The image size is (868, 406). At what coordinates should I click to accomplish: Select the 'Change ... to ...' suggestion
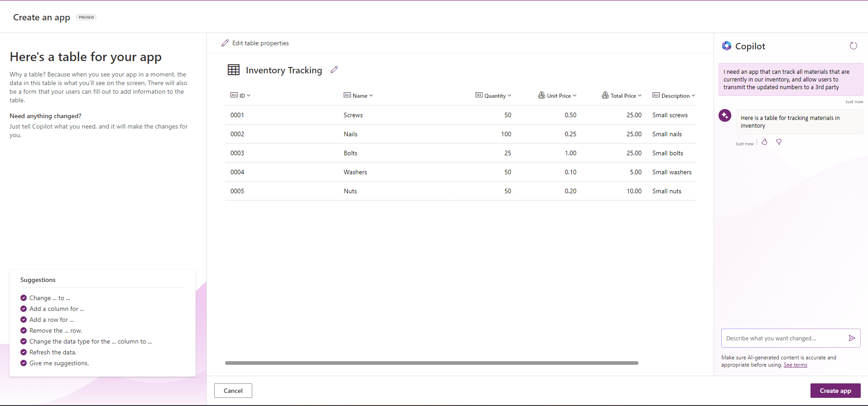pyautogui.click(x=49, y=298)
